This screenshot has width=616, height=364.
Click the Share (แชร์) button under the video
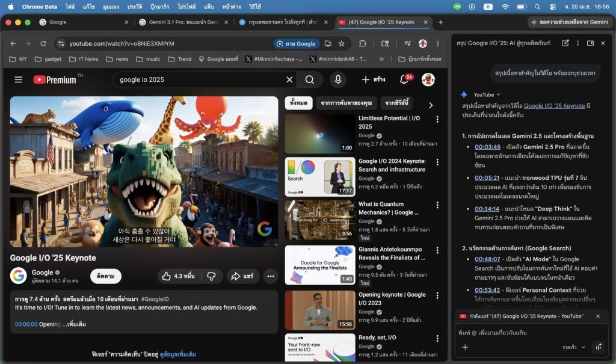click(242, 276)
